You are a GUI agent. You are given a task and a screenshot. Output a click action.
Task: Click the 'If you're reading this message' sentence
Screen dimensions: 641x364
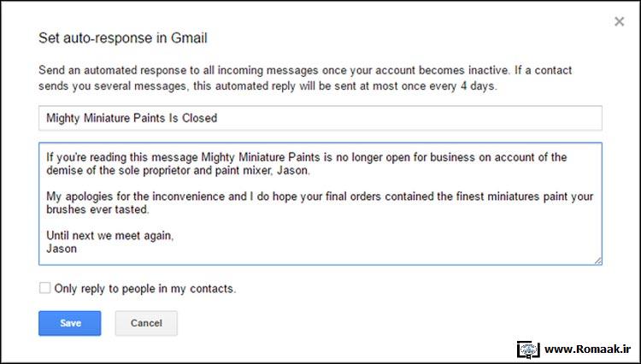pyautogui.click(x=307, y=163)
